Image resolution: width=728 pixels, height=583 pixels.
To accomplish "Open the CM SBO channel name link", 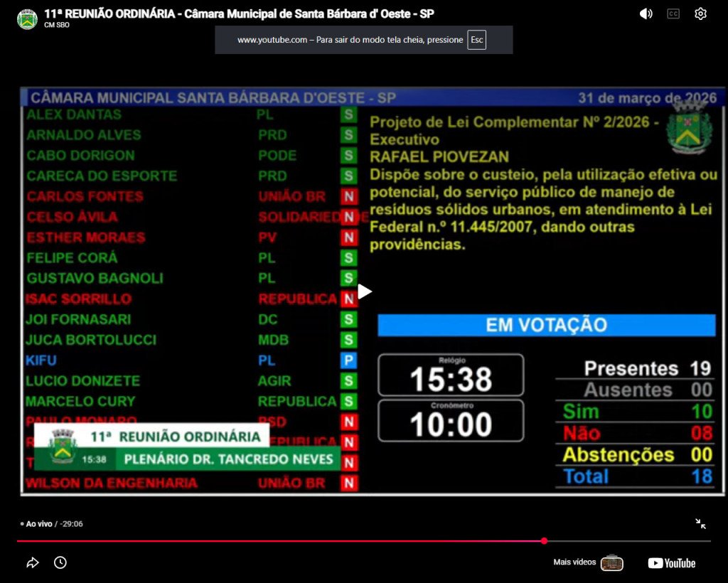I will click(x=57, y=26).
